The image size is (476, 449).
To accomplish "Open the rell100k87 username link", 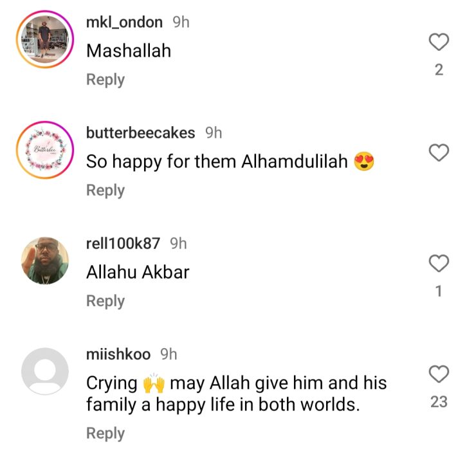I will (x=123, y=243).
